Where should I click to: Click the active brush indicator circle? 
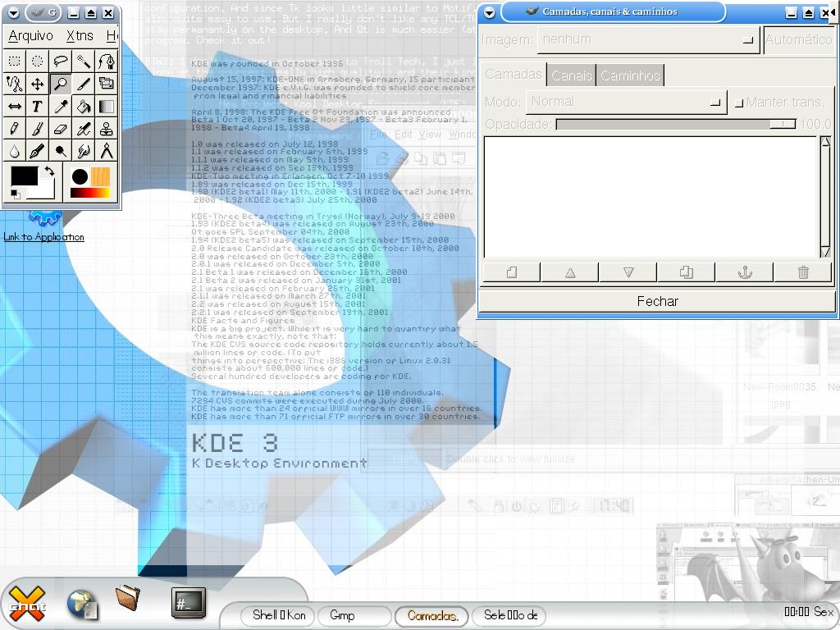tap(80, 177)
